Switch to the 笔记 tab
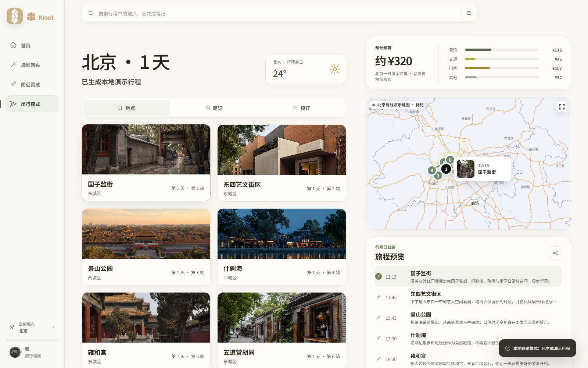Screen dimensions: 588x368 (x=214, y=108)
